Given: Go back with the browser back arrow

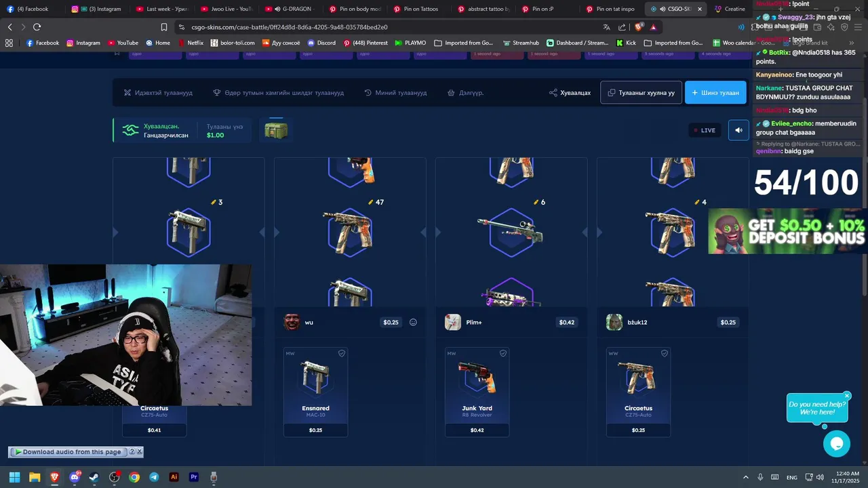Looking at the screenshot, I should coord(9,27).
